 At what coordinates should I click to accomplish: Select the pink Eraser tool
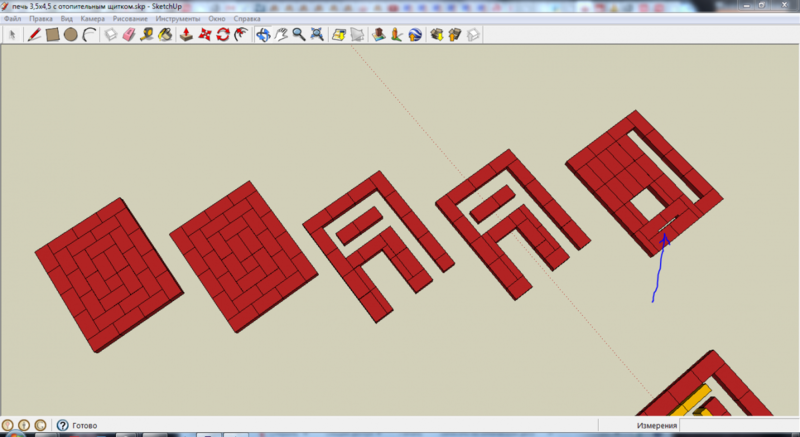(128, 35)
